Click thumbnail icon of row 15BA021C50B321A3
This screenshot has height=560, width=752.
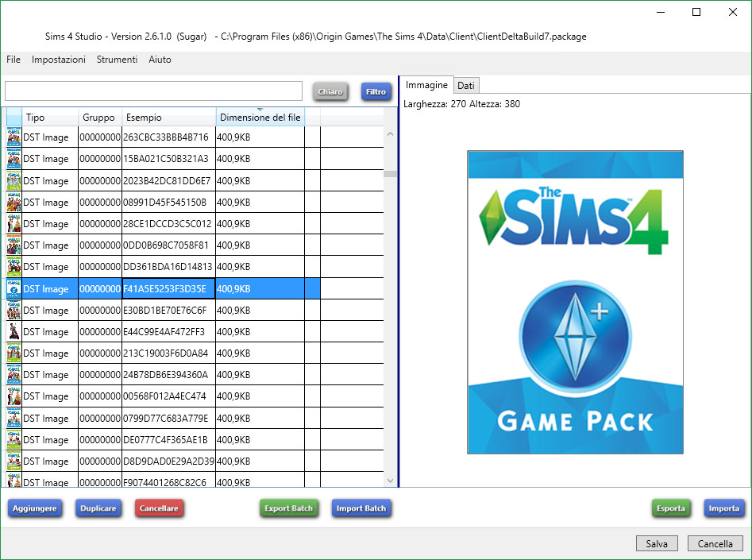pos(13,159)
